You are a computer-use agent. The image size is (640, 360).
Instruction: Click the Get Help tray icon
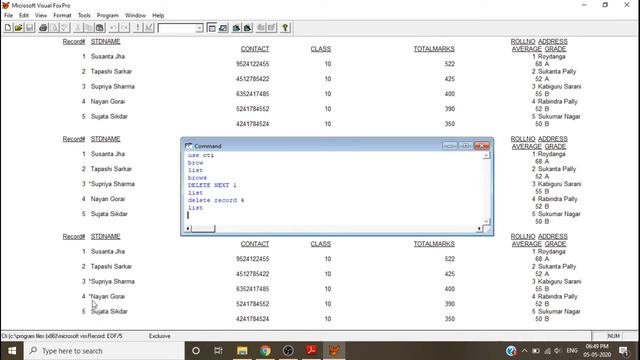coord(511,351)
